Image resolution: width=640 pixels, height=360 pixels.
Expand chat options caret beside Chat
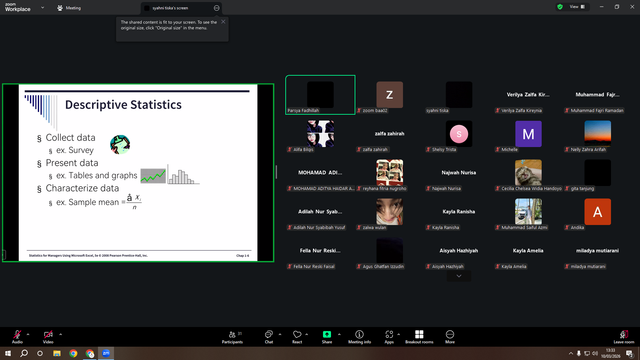280,334
